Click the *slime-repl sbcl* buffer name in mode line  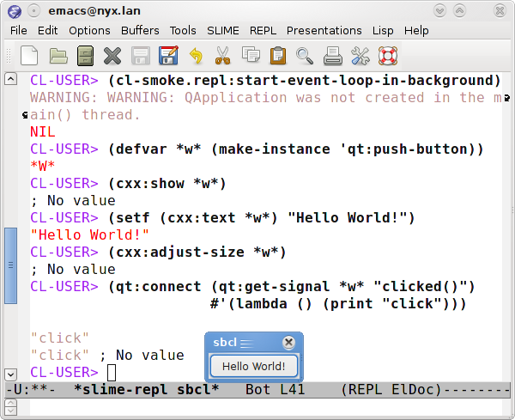click(146, 389)
